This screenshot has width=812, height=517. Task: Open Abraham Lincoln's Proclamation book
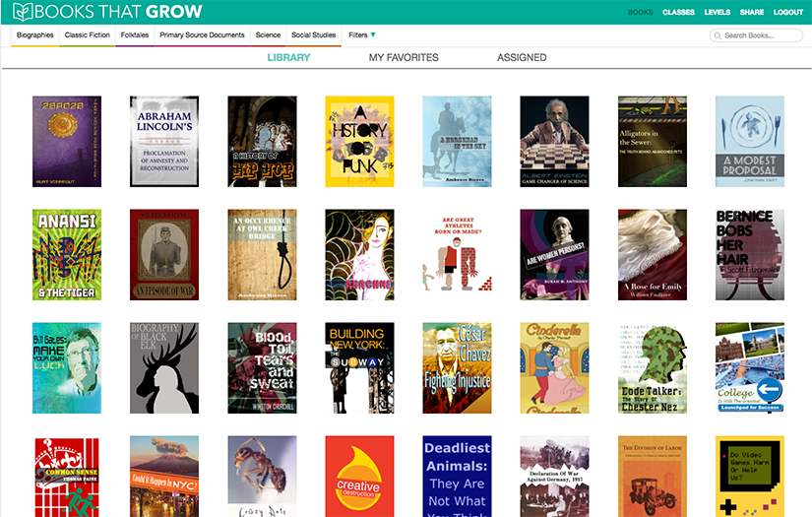(x=164, y=142)
